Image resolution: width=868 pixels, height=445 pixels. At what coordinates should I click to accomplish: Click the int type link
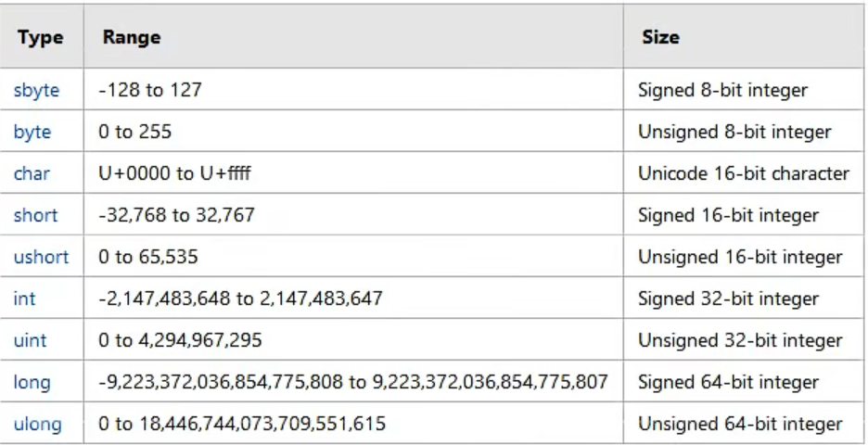(25, 299)
